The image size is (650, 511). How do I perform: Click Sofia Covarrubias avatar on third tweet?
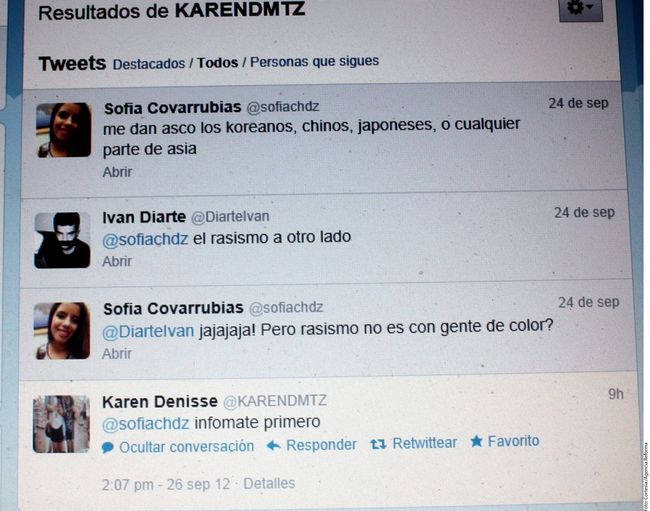(x=62, y=331)
